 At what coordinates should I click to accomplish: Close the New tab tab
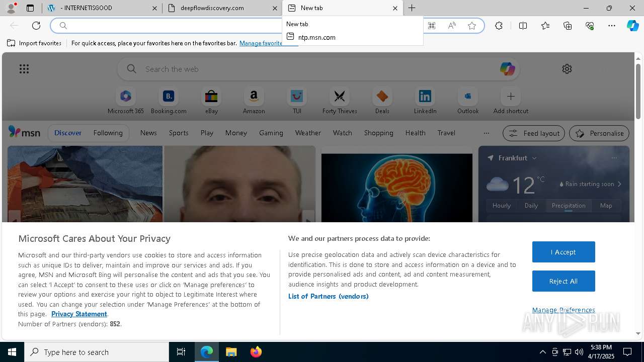pyautogui.click(x=395, y=8)
